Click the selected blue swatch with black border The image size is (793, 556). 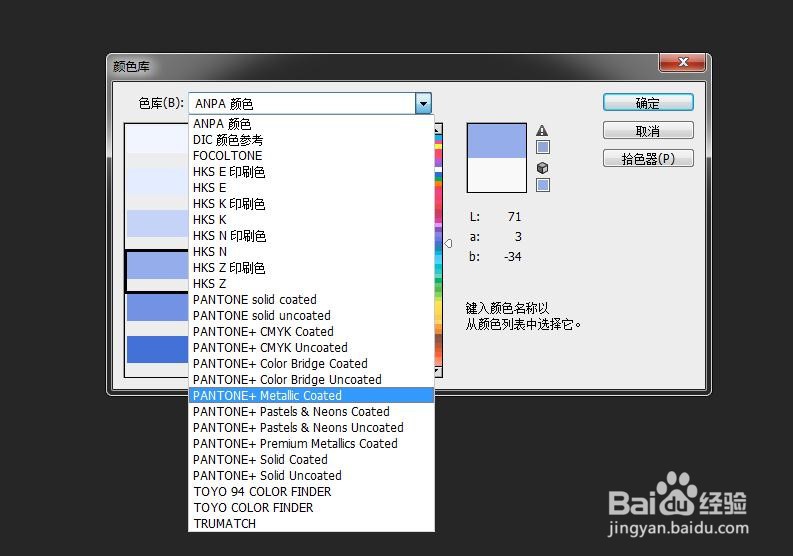(x=157, y=266)
